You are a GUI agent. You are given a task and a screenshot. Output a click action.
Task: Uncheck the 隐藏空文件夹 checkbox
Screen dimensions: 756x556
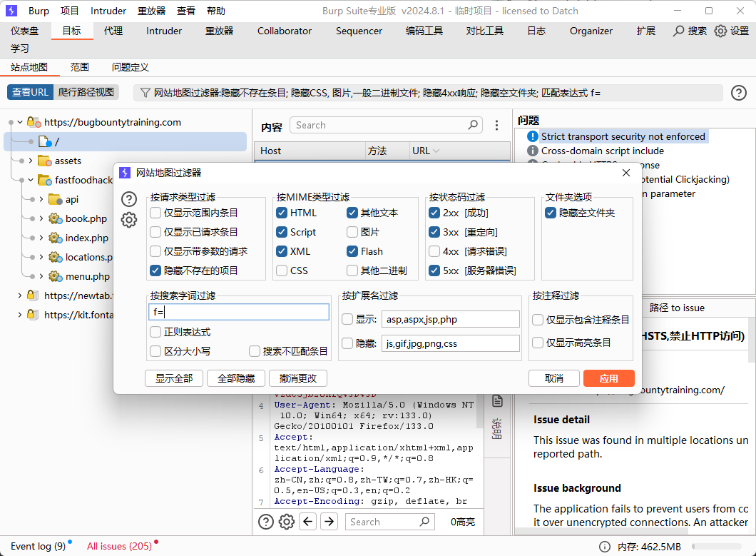[551, 213]
